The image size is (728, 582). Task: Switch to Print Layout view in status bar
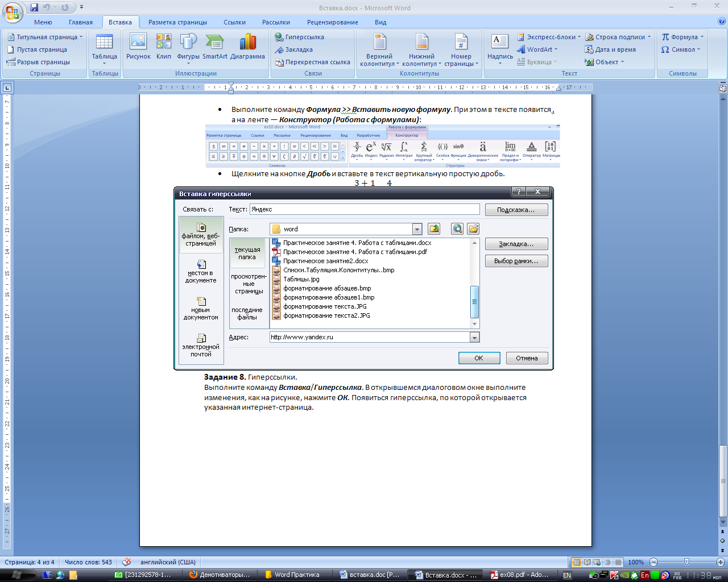pyautogui.click(x=577, y=562)
